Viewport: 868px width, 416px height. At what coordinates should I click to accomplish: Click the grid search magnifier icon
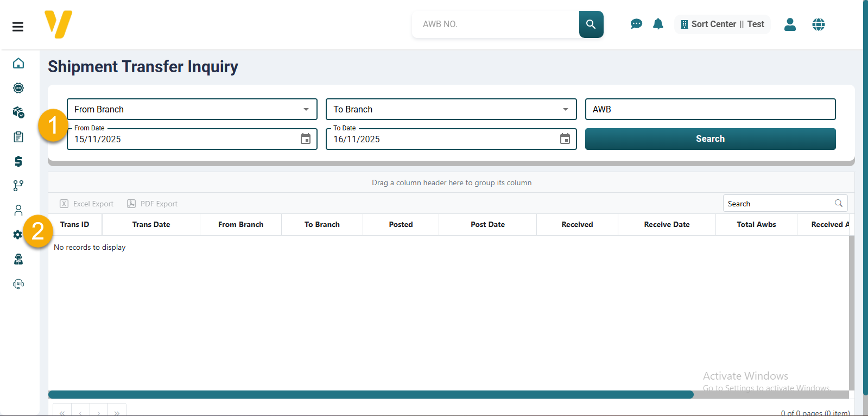(839, 203)
